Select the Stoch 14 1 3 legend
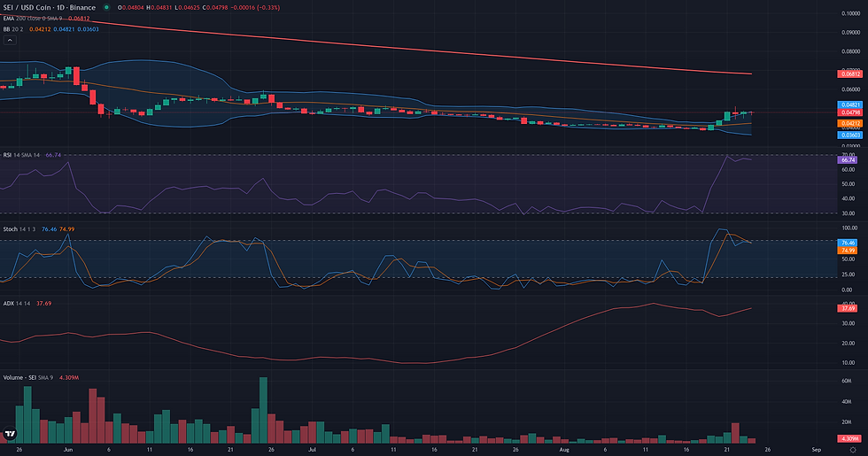This screenshot has width=868, height=456. tap(19, 229)
